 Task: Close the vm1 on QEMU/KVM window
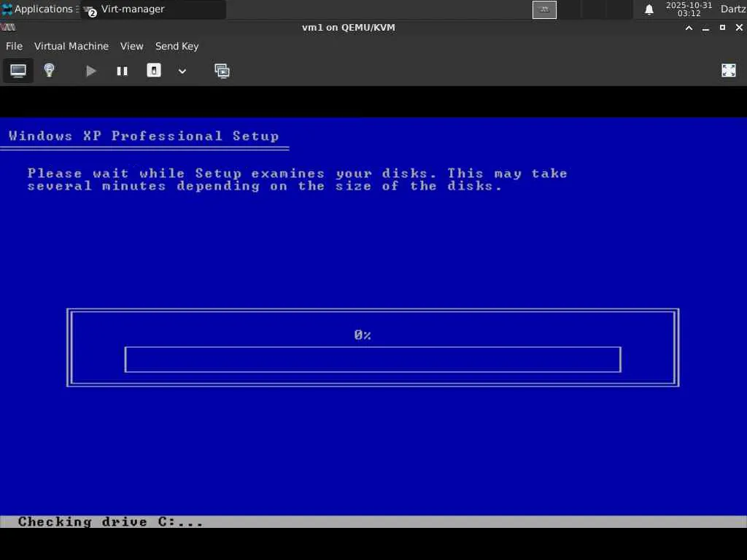click(x=739, y=28)
